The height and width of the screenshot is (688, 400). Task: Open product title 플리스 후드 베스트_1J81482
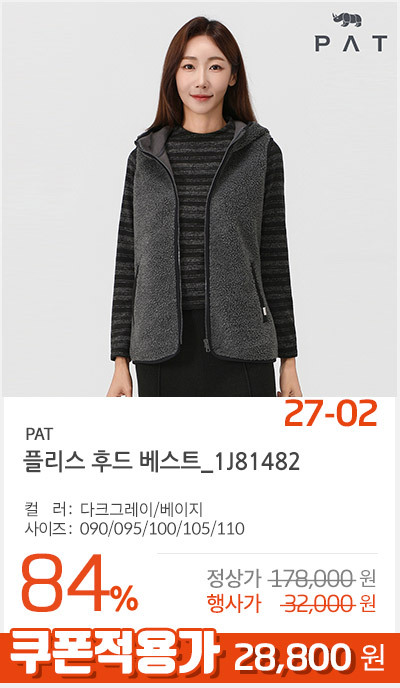pos(161,462)
